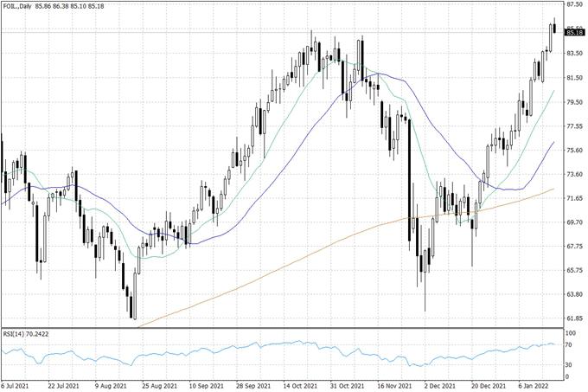Click the RSI 30 level label
The width and height of the screenshot is (588, 392).
click(x=570, y=364)
